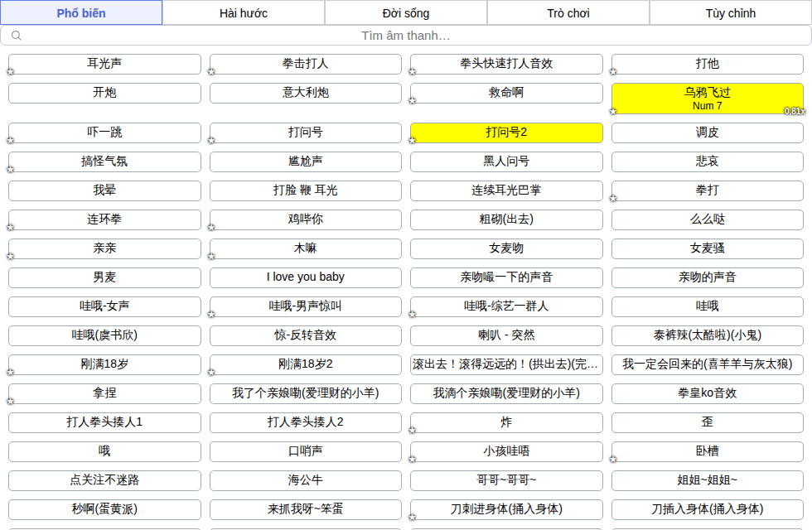
Task: Play the 拳皇ko音效 sound button
Action: [x=708, y=393]
